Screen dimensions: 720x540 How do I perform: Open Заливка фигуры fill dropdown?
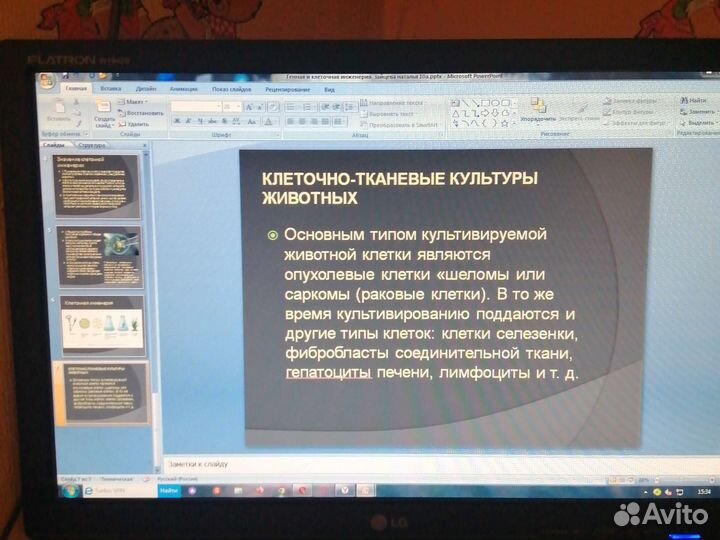pyautogui.click(x=630, y=101)
